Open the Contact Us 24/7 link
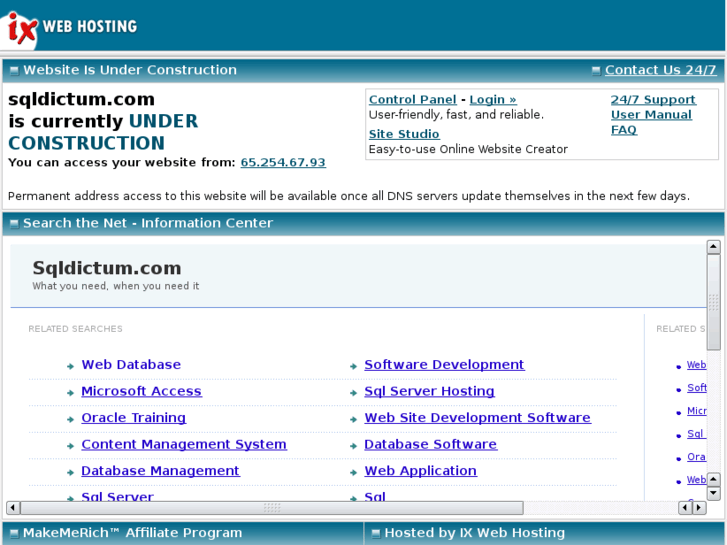 tap(660, 70)
